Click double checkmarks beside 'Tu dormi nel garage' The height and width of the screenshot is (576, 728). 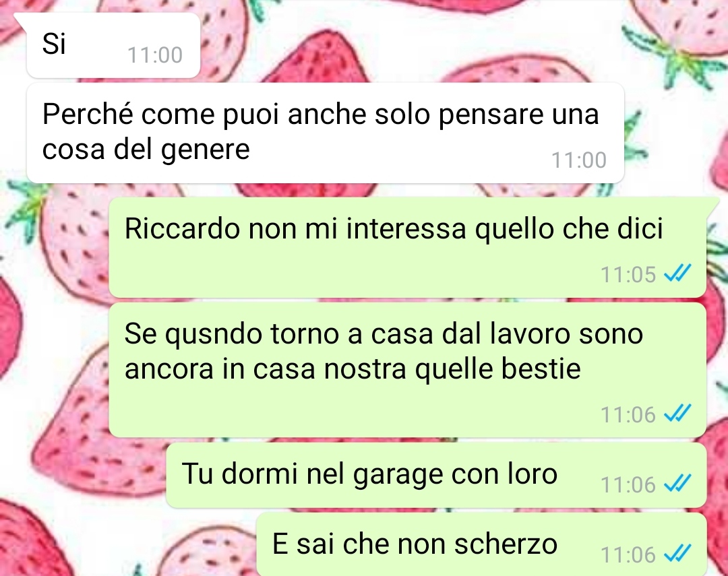point(677,484)
